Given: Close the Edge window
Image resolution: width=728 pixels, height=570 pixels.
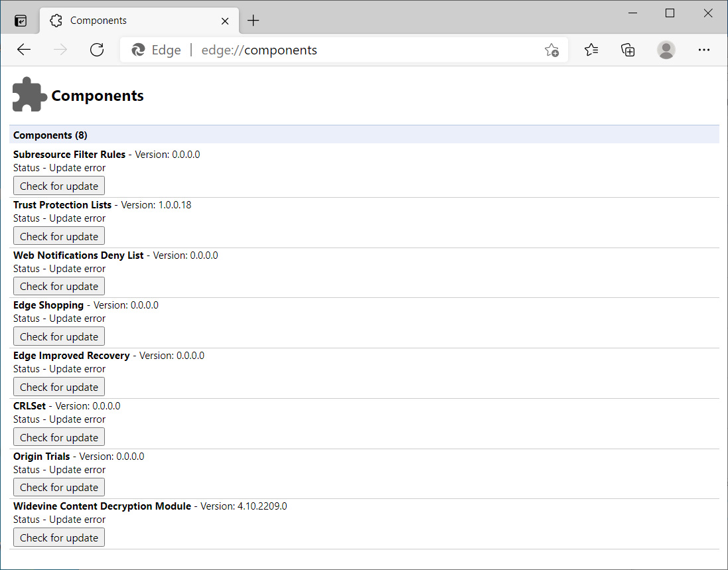Looking at the screenshot, I should [707, 13].
